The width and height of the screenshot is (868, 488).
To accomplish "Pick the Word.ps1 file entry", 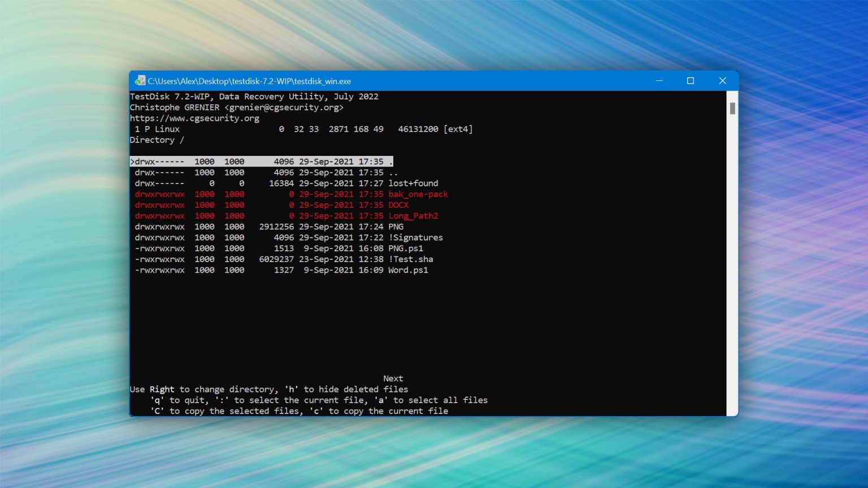I will click(408, 271).
